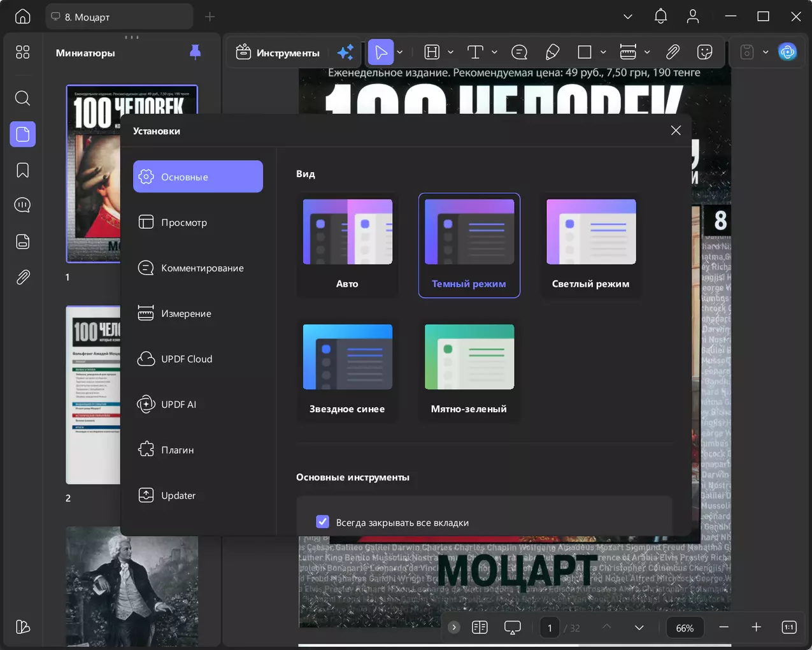Image resolution: width=812 pixels, height=650 pixels.
Task: Expand the rectangle shape dropdown arrow
Action: coord(603,52)
